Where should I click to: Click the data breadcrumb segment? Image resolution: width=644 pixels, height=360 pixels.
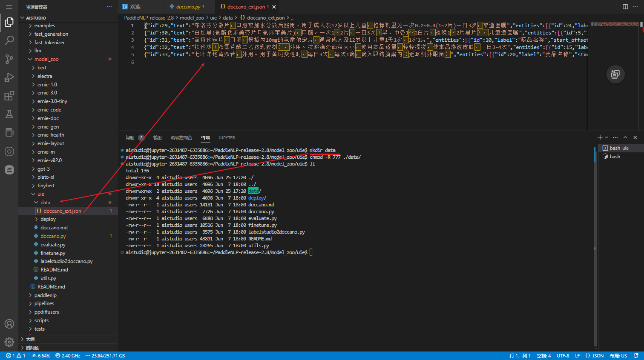coord(228,18)
